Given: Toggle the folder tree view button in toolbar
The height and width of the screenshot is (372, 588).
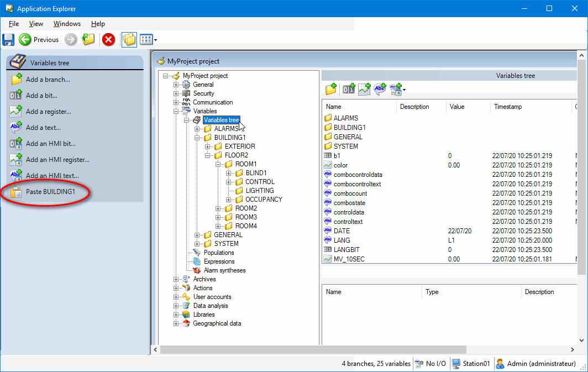Looking at the screenshot, I should 129,39.
